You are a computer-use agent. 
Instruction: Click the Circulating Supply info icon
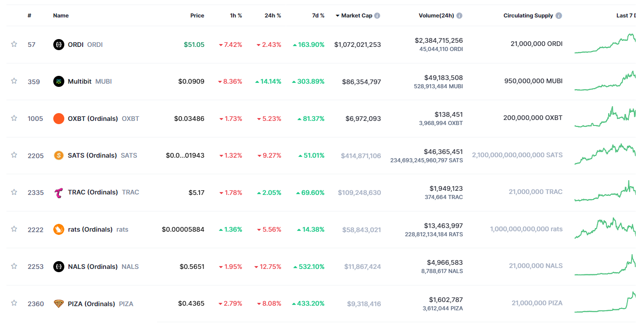tap(559, 16)
